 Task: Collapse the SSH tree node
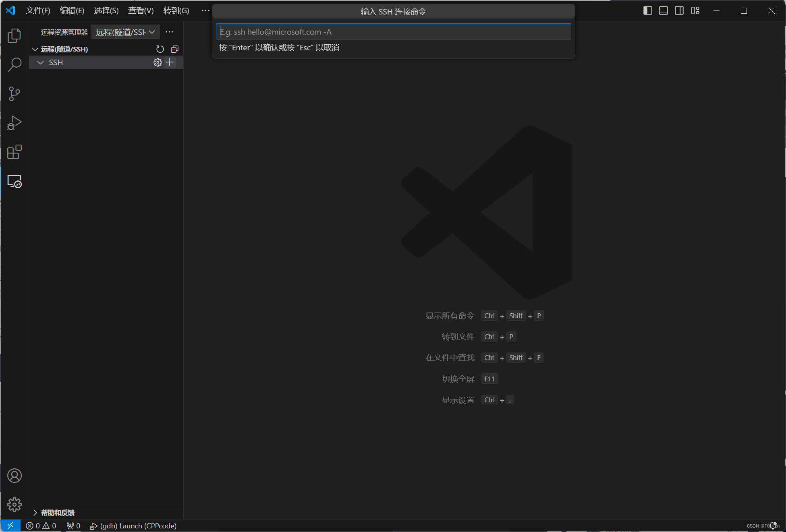point(41,62)
